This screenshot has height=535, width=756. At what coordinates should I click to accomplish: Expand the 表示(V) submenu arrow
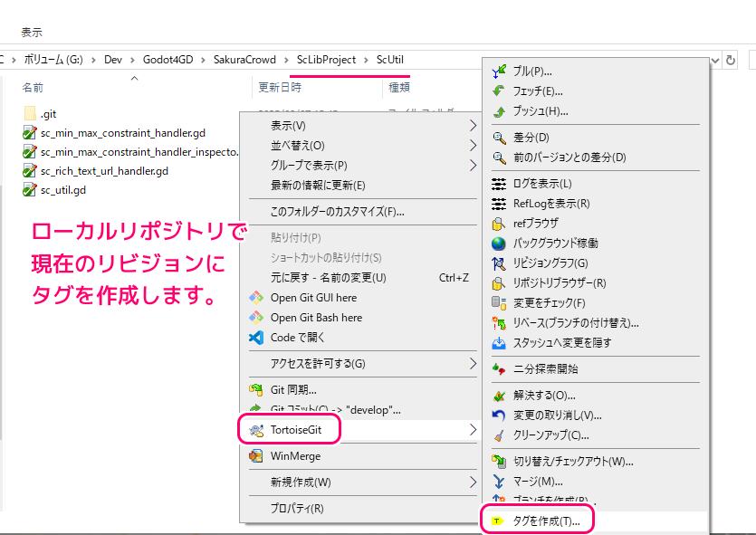(x=473, y=125)
